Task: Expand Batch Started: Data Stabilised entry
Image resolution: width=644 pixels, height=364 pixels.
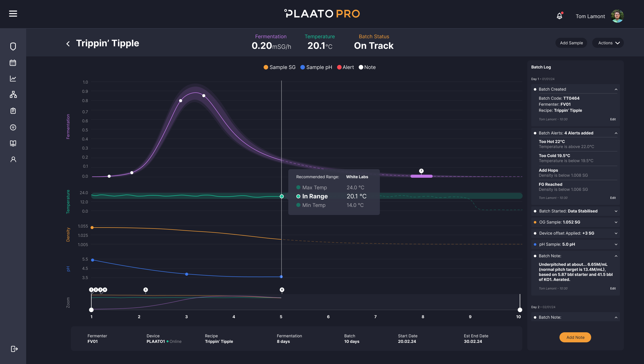Action: pos(616,211)
